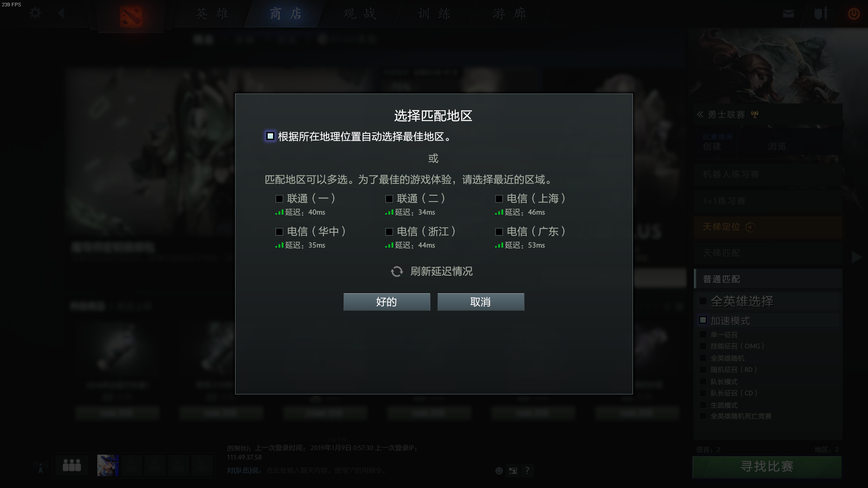Open the party members group icon

tap(72, 465)
